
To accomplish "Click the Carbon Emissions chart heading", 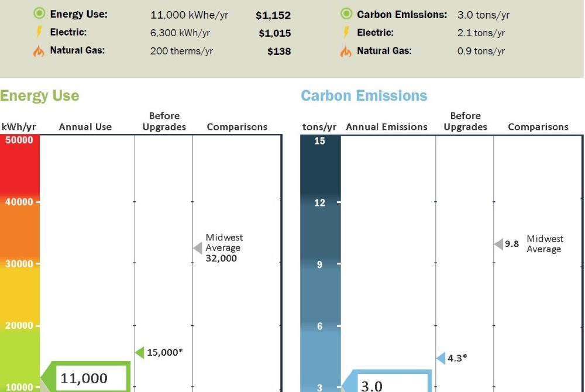I will click(364, 96).
